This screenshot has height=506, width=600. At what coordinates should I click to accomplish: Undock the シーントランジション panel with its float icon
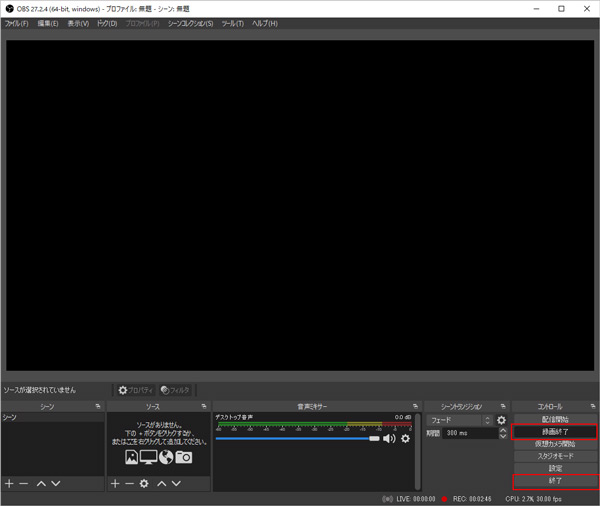point(503,406)
